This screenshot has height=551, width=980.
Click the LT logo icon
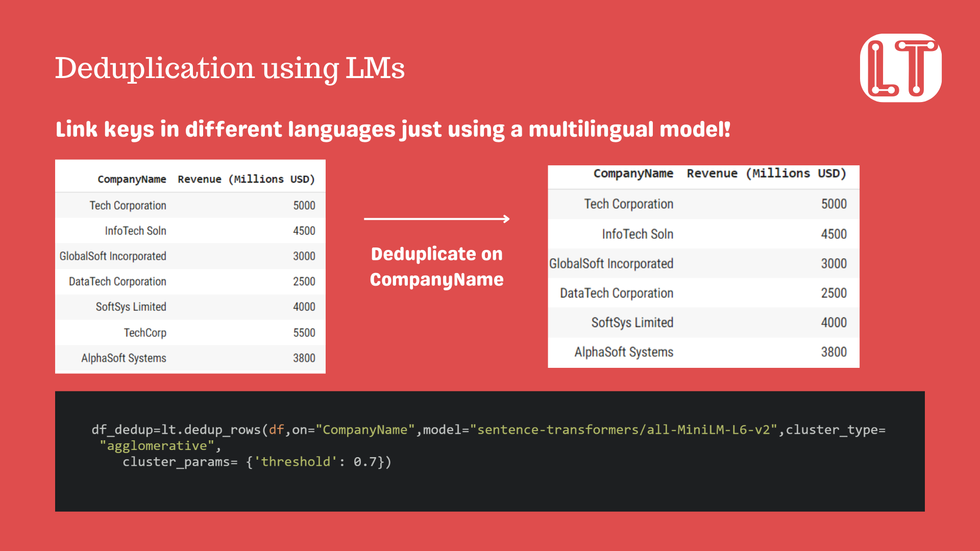coord(900,68)
